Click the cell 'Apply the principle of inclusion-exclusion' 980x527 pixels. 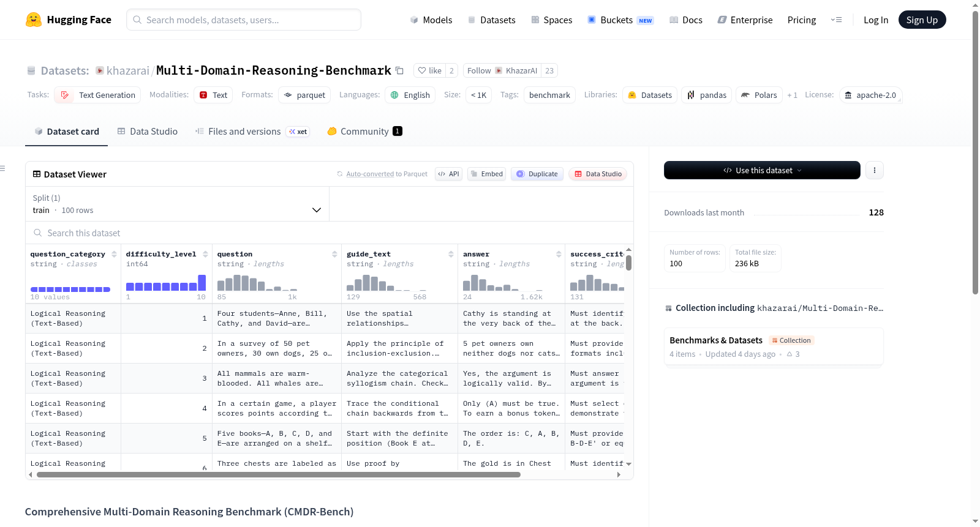click(x=399, y=348)
